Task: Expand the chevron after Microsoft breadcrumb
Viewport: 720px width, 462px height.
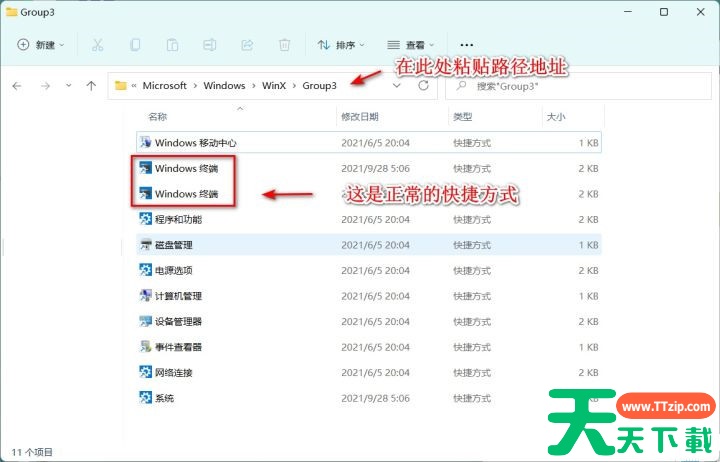Action: coord(195,86)
